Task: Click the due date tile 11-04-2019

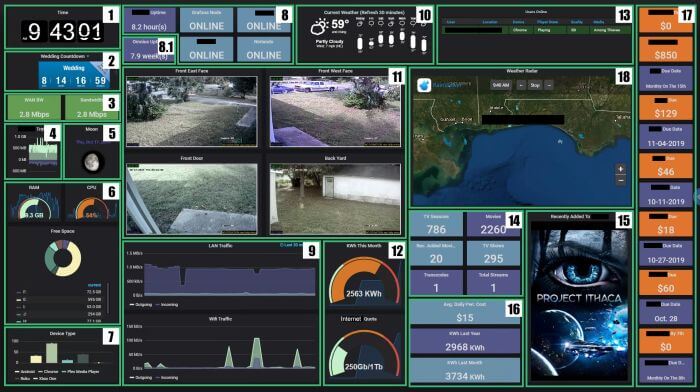Action: [666, 137]
